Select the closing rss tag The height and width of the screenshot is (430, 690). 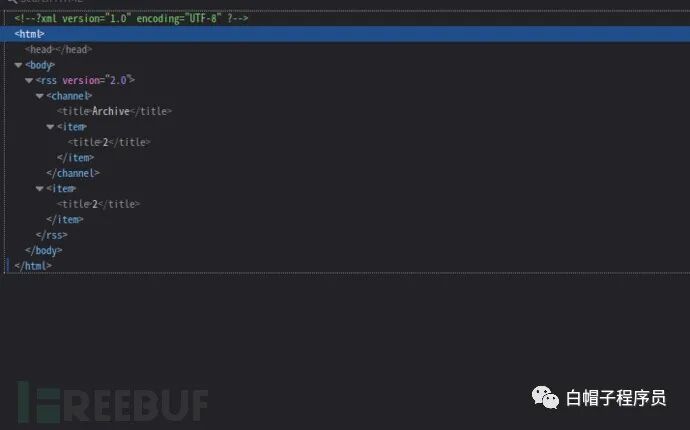tap(51, 235)
